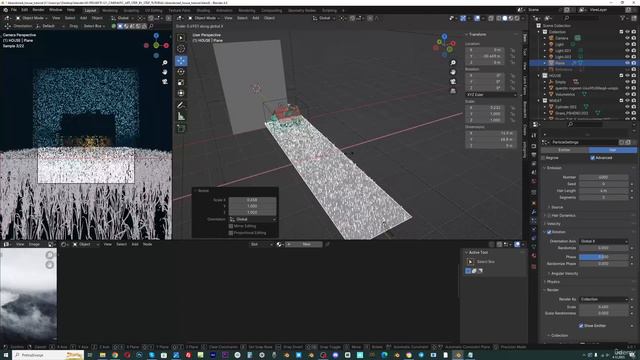This screenshot has width=640, height=360.
Task: Open Render properties tab icon
Action: point(533,146)
